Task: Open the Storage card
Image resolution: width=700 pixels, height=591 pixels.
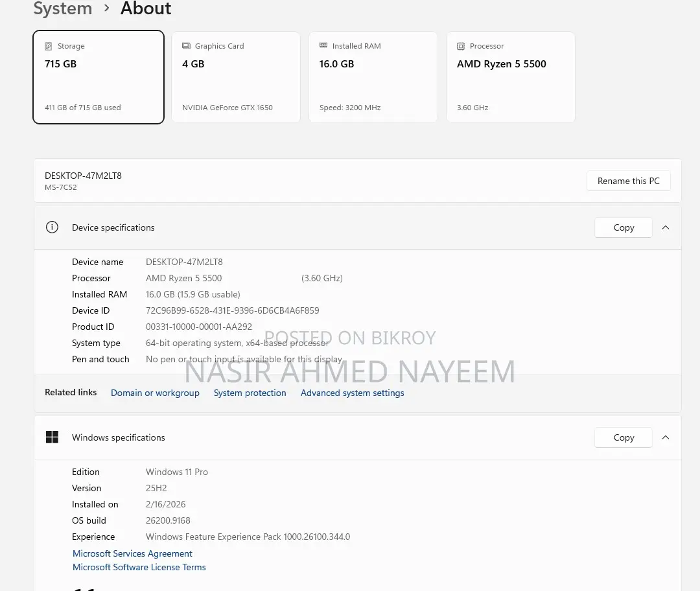Action: [x=99, y=76]
